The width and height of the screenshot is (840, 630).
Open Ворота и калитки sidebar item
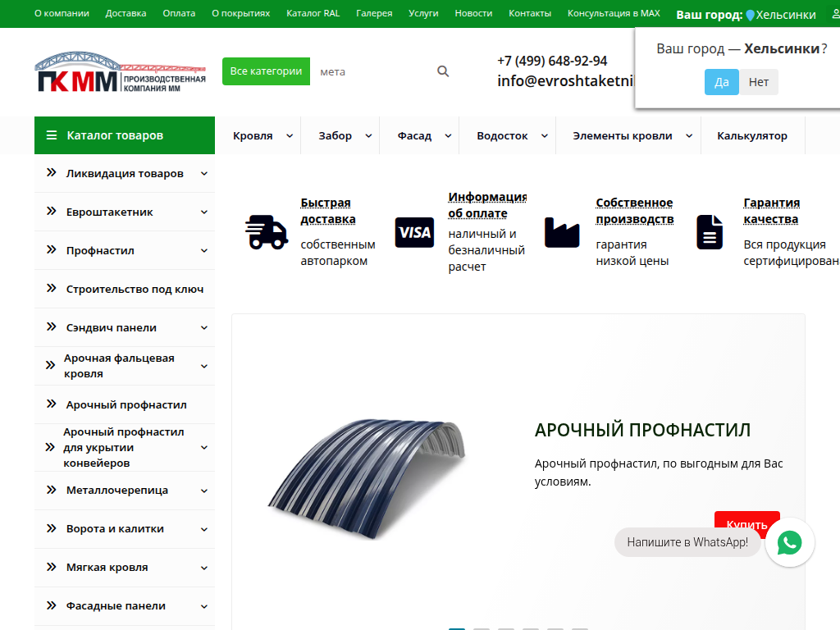coord(115,529)
